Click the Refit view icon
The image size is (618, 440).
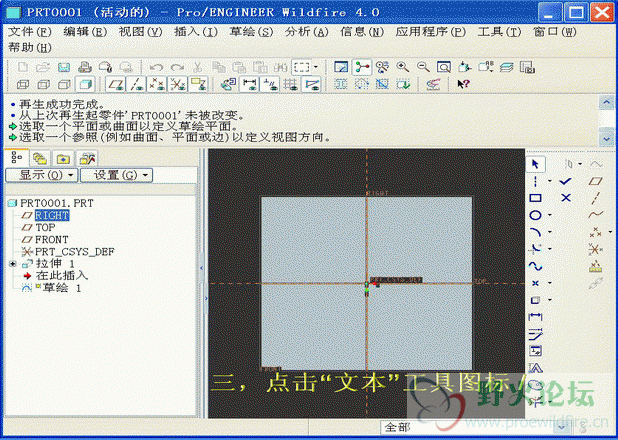tap(444, 67)
